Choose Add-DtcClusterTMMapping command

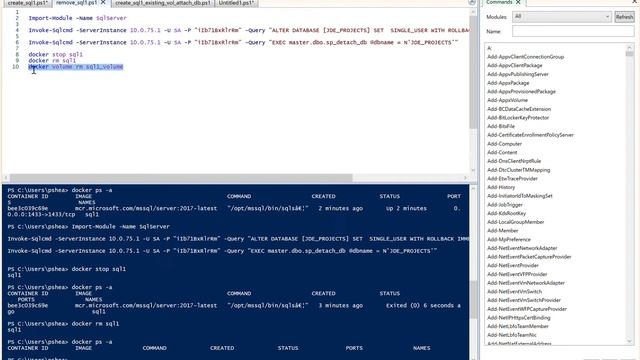click(518, 170)
